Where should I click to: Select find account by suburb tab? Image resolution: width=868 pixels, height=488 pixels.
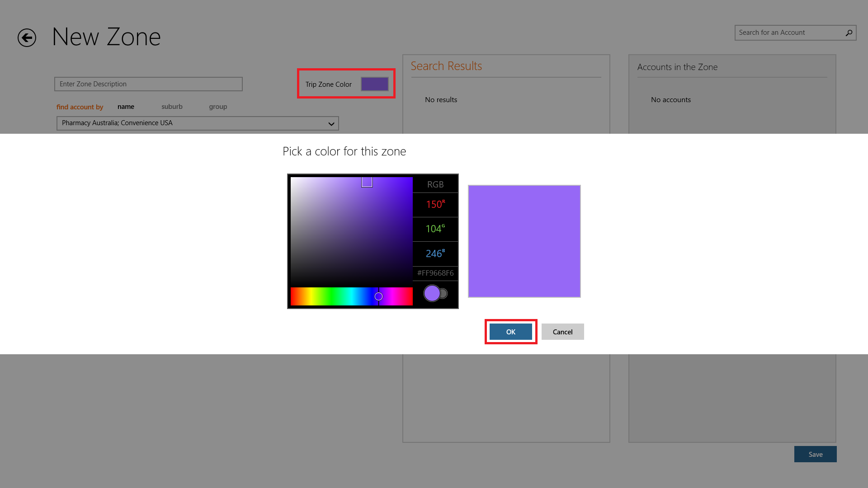(x=172, y=107)
